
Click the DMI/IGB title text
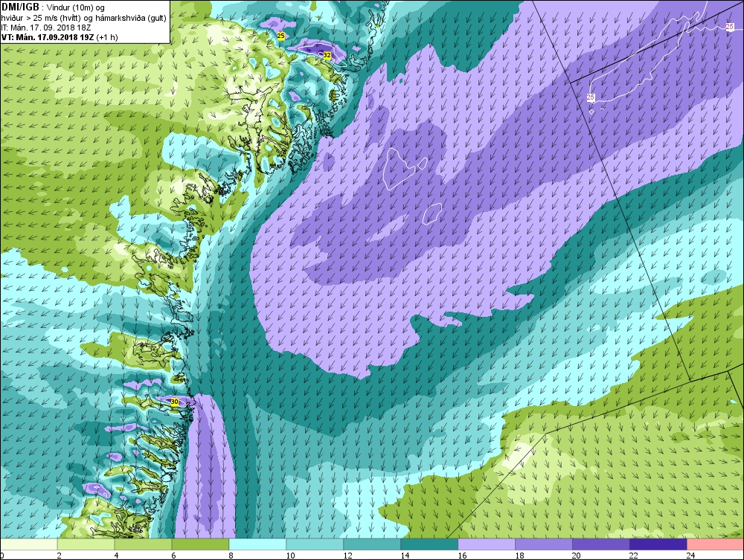pyautogui.click(x=20, y=7)
